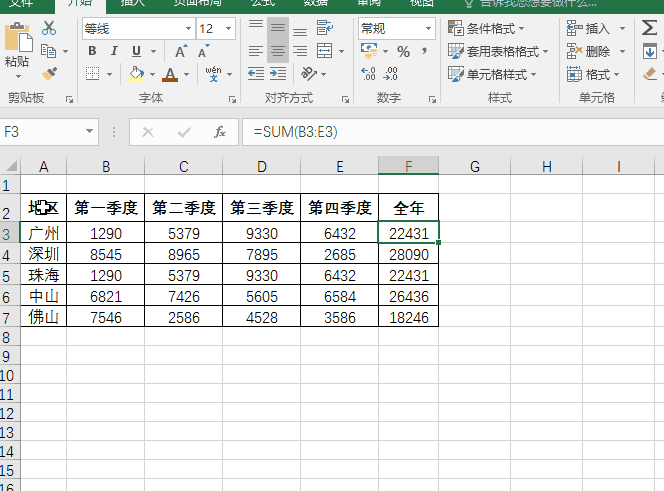Open the 套用表格格式 table format menu
The height and width of the screenshot is (491, 664).
coord(498,51)
